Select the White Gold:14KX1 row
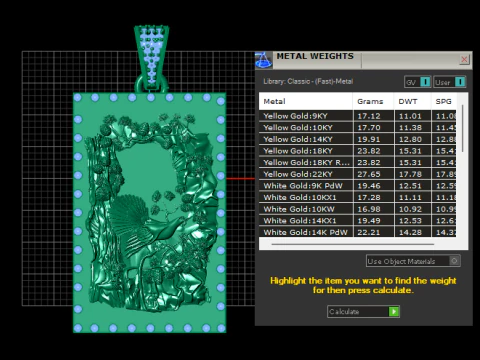 pos(357,221)
